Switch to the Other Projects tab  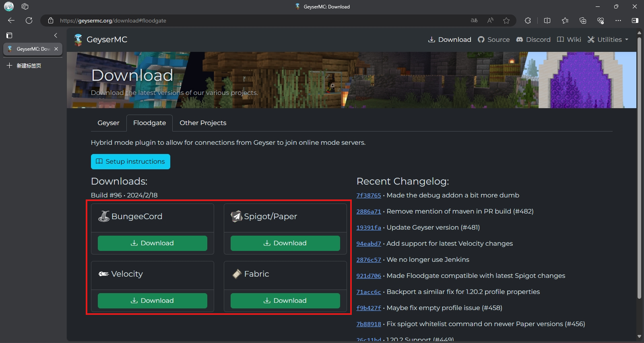point(203,123)
